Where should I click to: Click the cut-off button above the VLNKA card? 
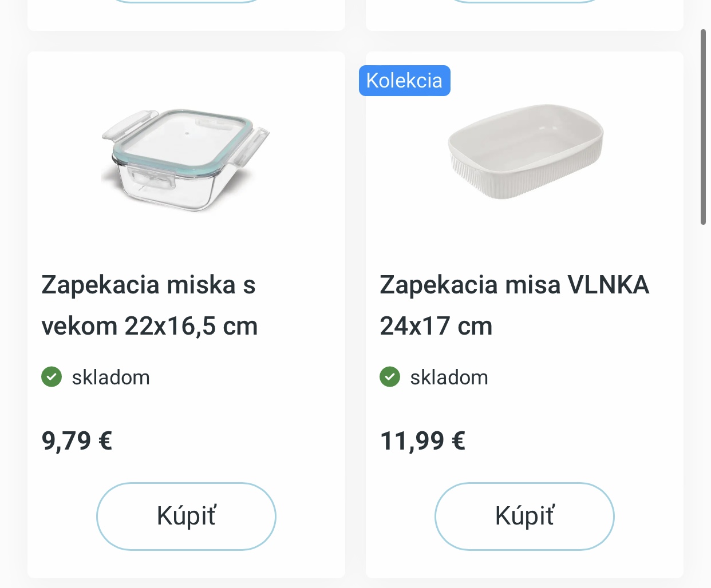click(524, 2)
